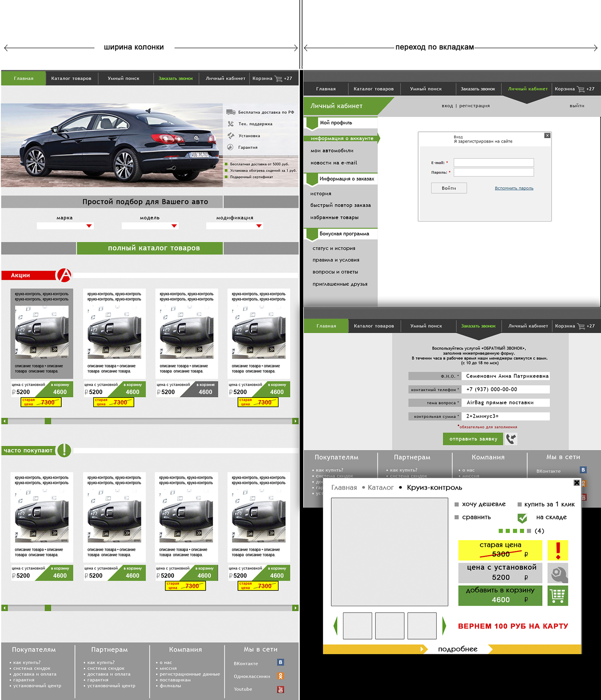This screenshot has width=601, height=700.
Task: Slide the green handle of the Акции scrollbar
Action: pyautogui.click(x=48, y=421)
